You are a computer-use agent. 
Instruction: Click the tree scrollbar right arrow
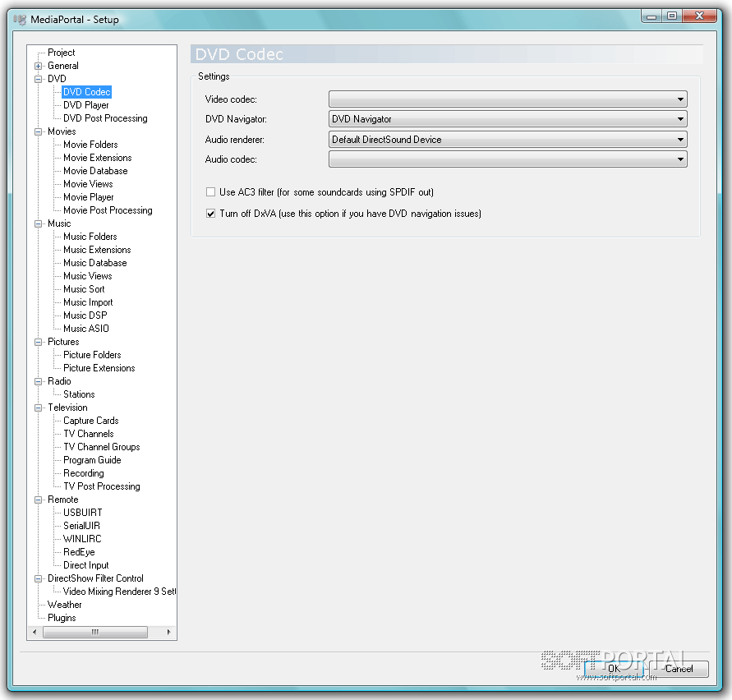[169, 633]
